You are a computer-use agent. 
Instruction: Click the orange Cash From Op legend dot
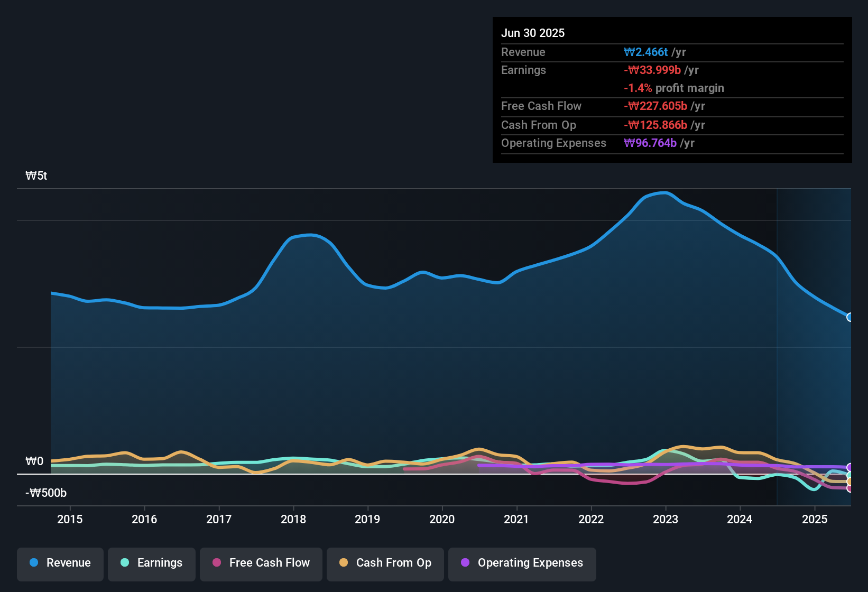(x=343, y=563)
